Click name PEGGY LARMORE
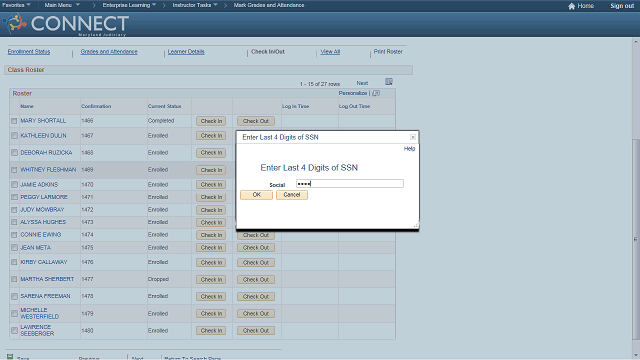Screen dimensions: 640x360 click(x=44, y=197)
